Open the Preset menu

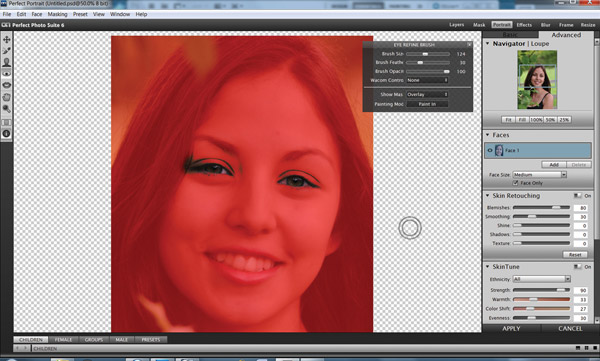[80, 14]
